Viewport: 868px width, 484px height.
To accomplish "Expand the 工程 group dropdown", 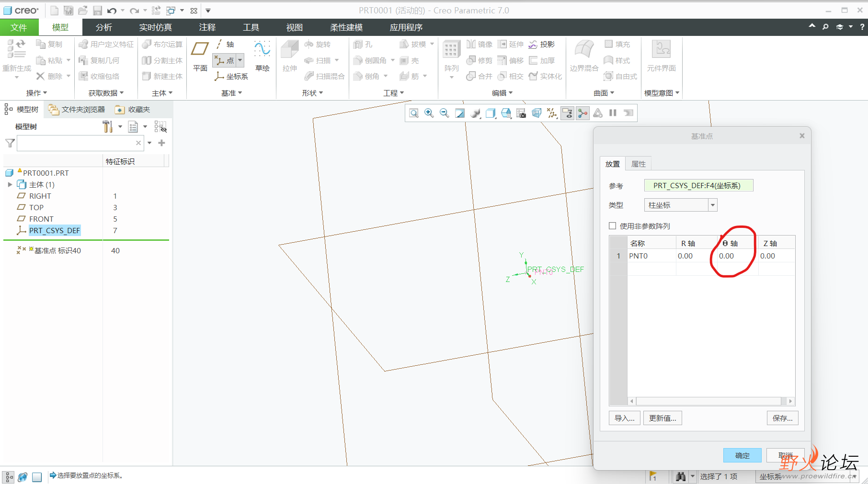I will point(394,93).
